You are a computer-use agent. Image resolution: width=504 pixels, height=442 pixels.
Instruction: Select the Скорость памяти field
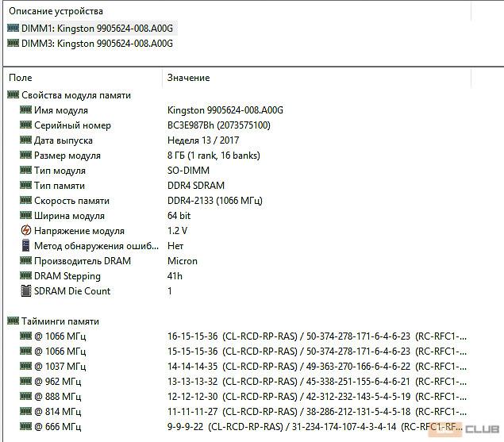click(x=72, y=201)
